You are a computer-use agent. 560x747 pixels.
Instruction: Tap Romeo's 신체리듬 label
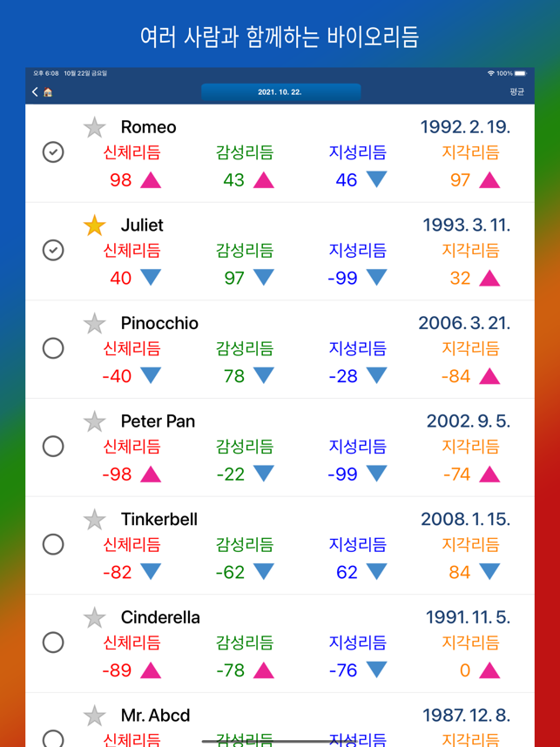(x=132, y=152)
